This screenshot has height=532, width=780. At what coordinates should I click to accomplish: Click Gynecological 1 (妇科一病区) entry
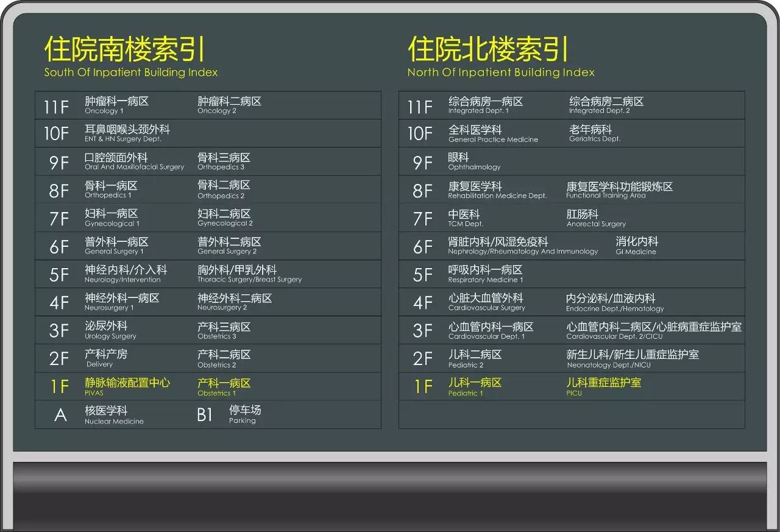click(112, 218)
